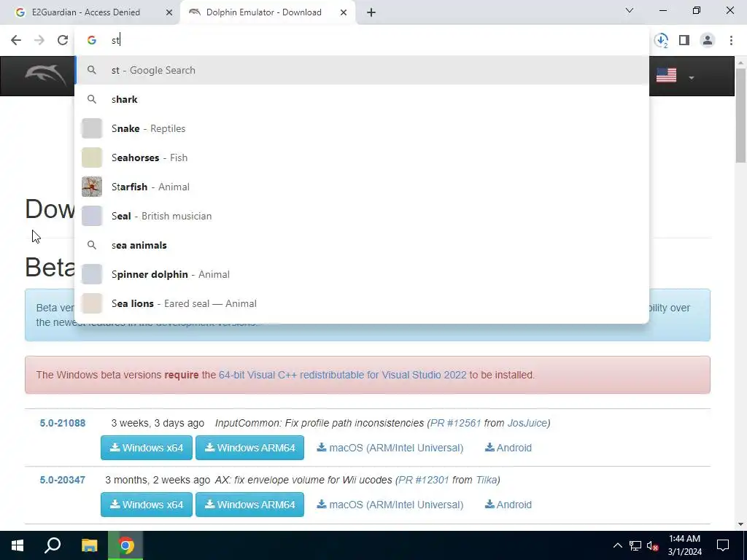Open the Tilka author link
Image resolution: width=747 pixels, height=560 pixels.
[487, 480]
